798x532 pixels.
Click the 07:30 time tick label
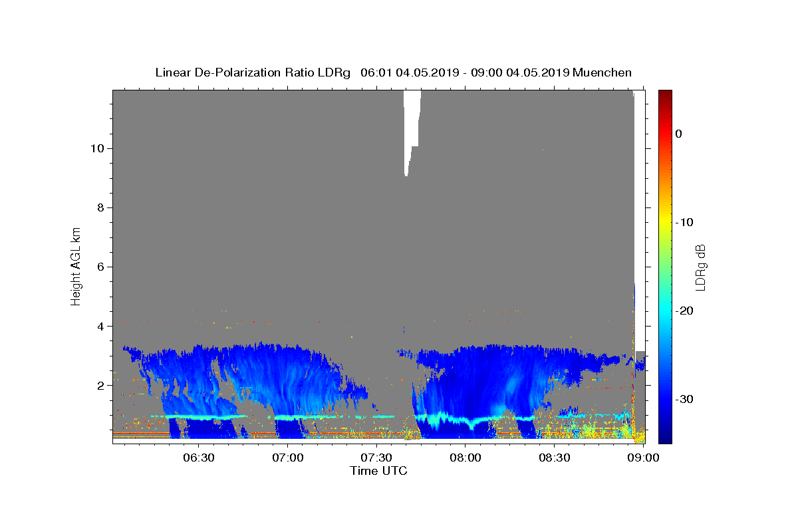tap(376, 458)
